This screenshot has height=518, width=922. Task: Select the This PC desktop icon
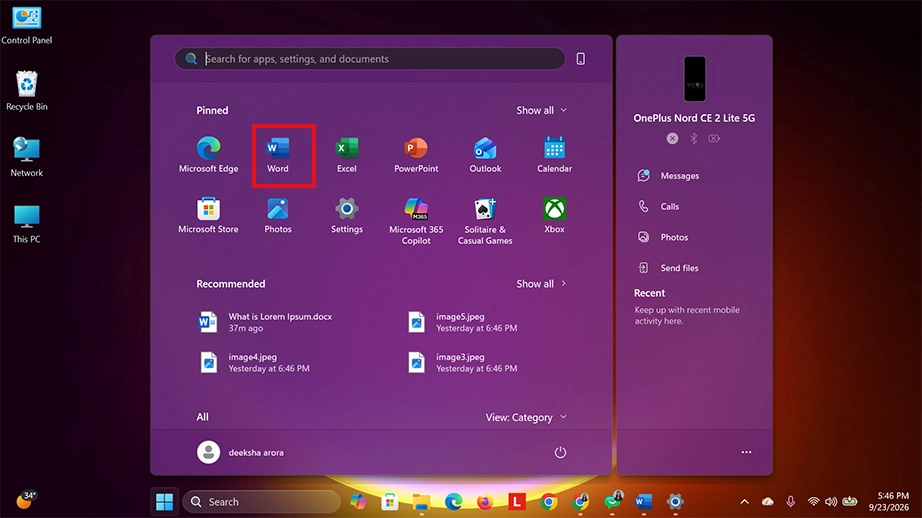[26, 223]
